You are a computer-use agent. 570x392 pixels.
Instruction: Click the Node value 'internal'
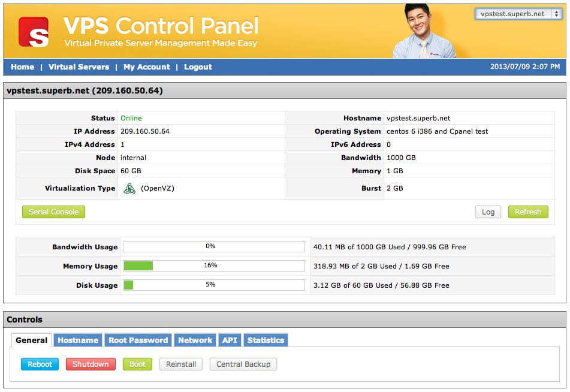click(x=134, y=158)
